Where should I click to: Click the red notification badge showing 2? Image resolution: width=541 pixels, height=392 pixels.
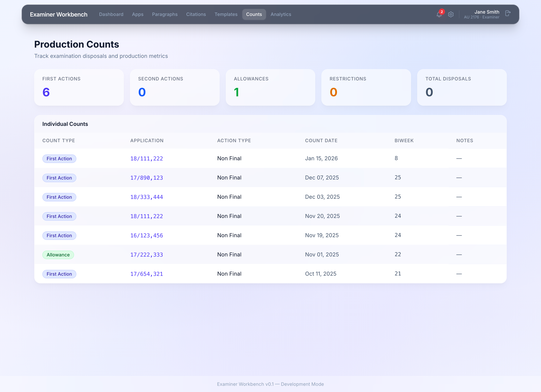click(x=442, y=11)
